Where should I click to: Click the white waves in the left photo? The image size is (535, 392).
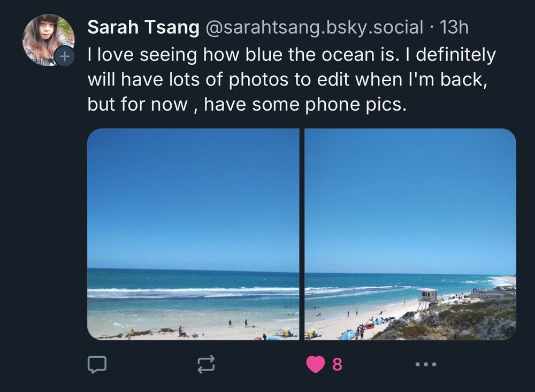click(x=193, y=293)
